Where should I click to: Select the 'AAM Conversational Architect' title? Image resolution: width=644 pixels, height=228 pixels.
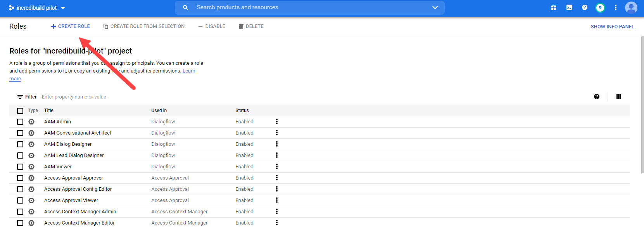coord(78,133)
